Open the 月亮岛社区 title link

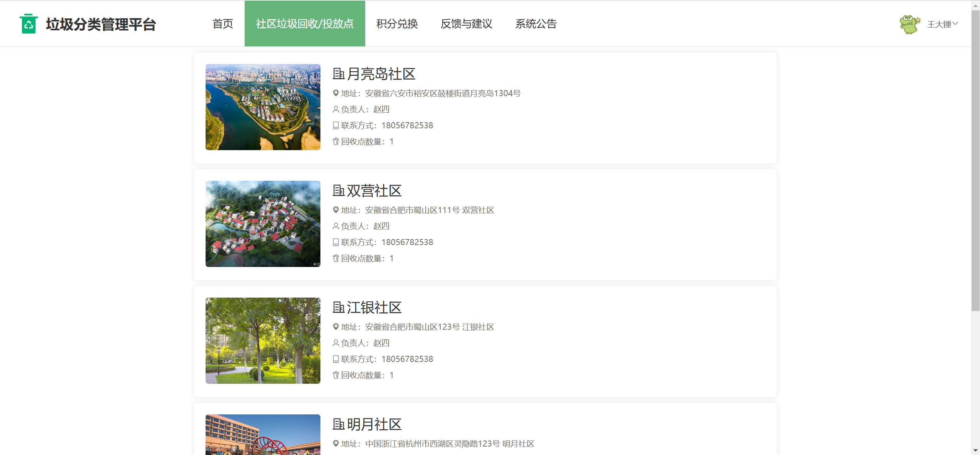click(x=381, y=74)
